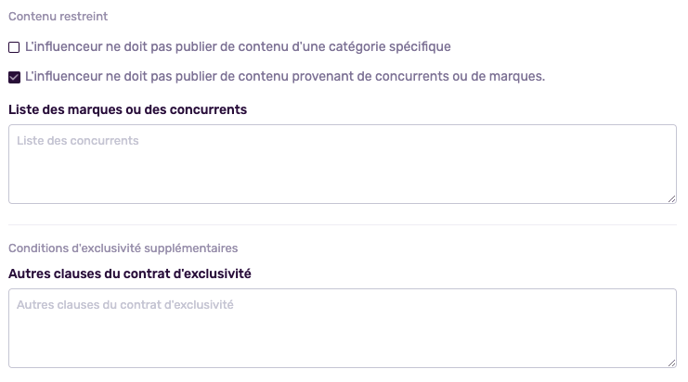Click label text "L'influenceur ne doit pas publier de contenu d'une catégorie spécifique"

pyautogui.click(x=238, y=46)
